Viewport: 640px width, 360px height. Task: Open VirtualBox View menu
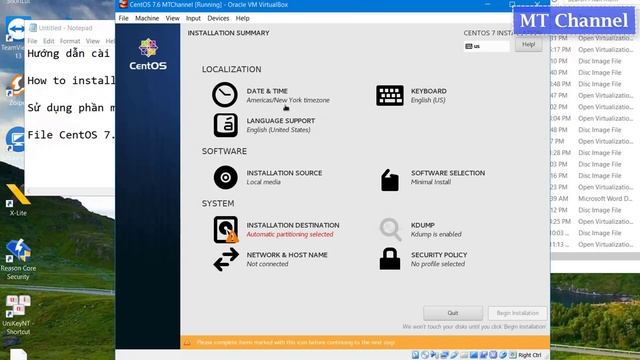click(x=172, y=18)
